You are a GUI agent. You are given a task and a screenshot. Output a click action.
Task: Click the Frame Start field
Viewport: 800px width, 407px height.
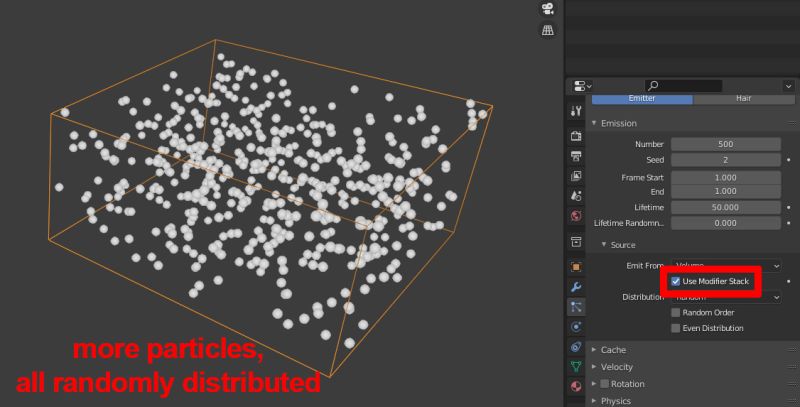[726, 177]
